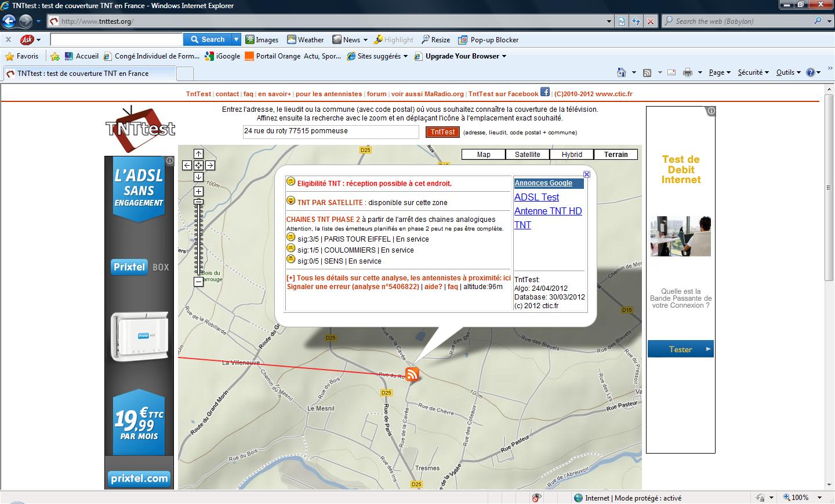This screenshot has width=835, height=504.
Task: Open Upgrade Your Browser dropdown
Action: coord(504,56)
